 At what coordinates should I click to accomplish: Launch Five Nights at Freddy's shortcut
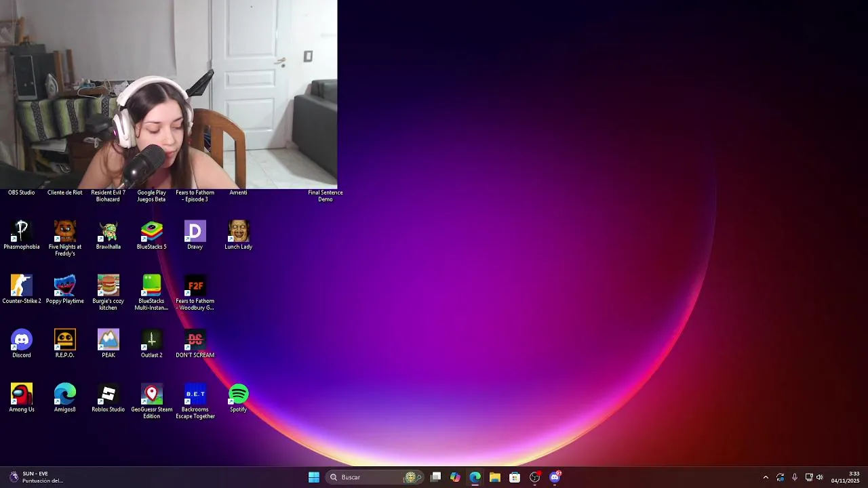65,238
